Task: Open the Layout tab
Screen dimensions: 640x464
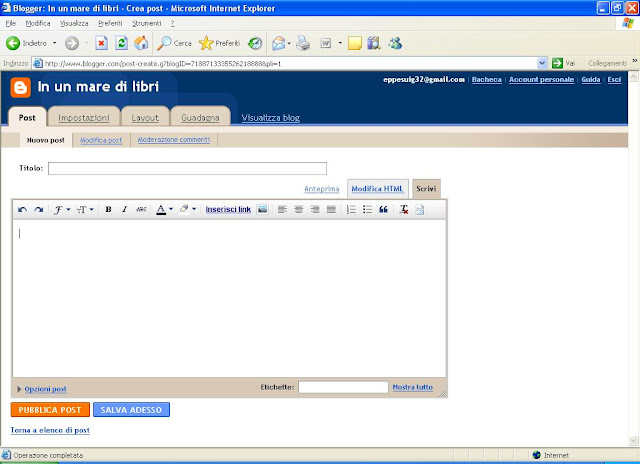Action: (145, 118)
